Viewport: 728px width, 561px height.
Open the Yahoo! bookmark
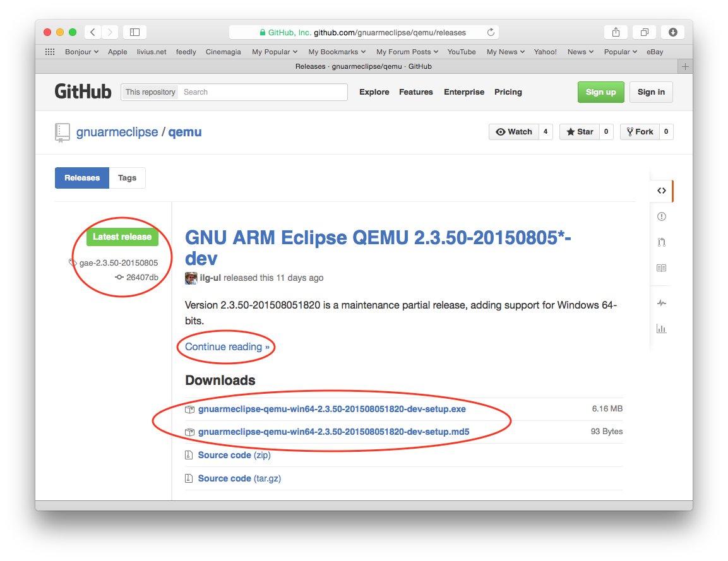pyautogui.click(x=545, y=52)
